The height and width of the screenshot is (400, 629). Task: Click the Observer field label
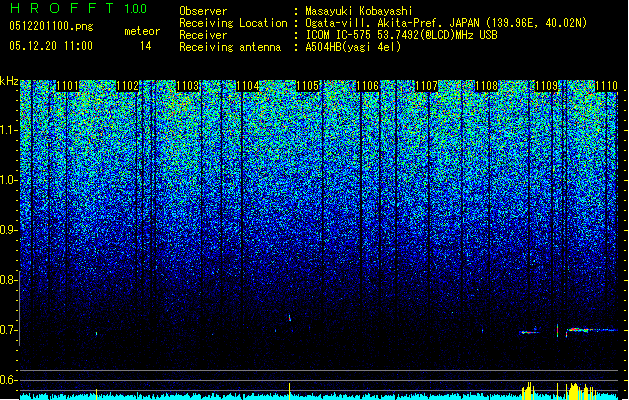(203, 11)
